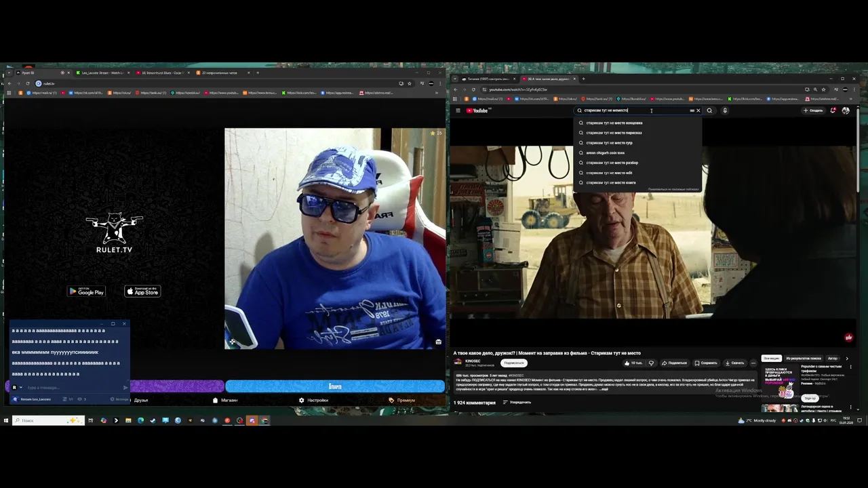Choose suggestion 'старикам тут не место концовка'

coord(637,123)
